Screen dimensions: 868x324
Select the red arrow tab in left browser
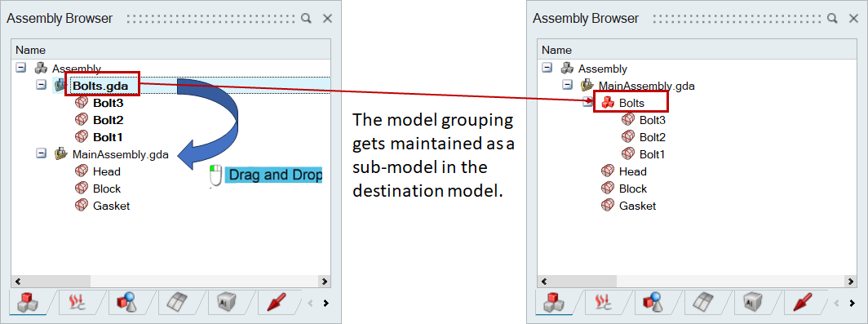pos(276,303)
